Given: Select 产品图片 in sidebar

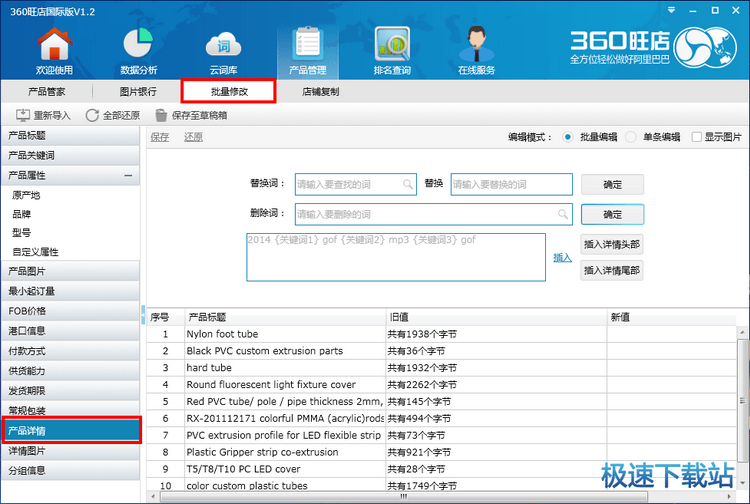Looking at the screenshot, I should tap(71, 271).
